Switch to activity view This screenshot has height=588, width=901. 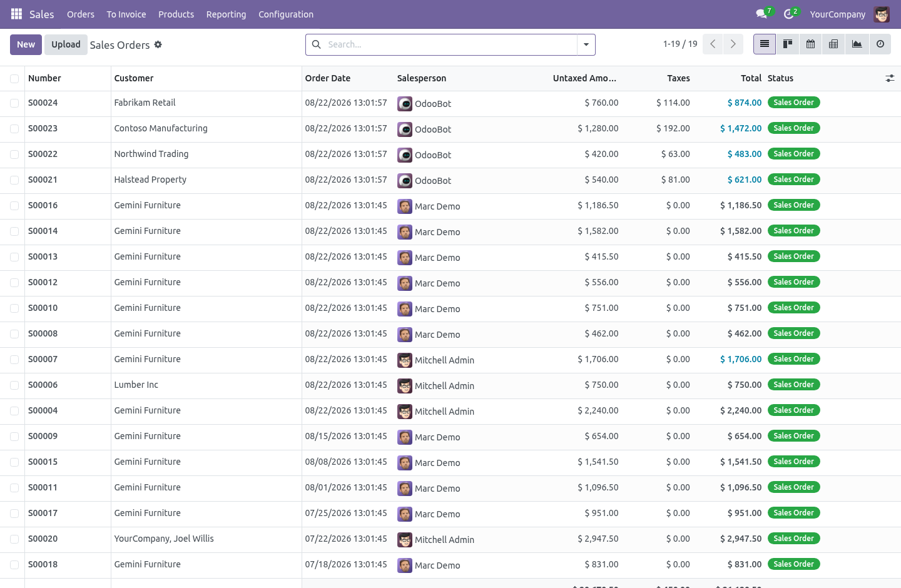[880, 44]
